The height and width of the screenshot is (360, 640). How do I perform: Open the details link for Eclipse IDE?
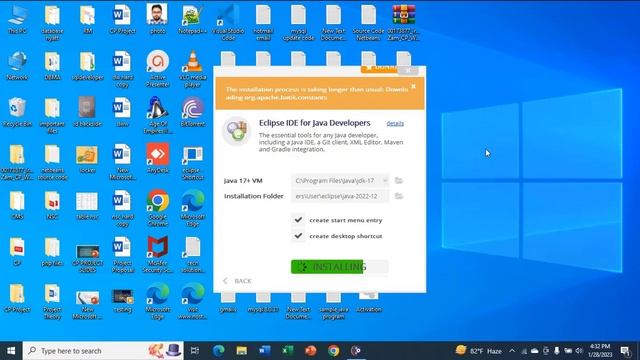395,123
